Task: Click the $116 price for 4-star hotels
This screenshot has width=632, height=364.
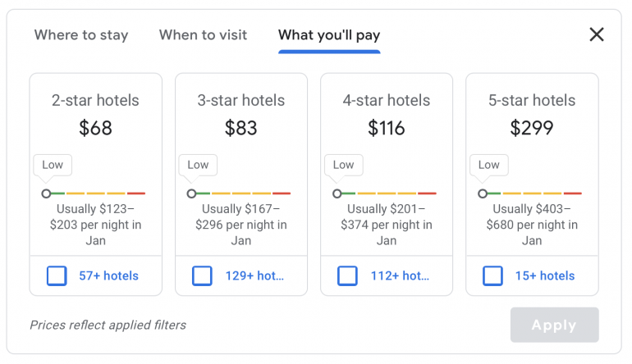Action: (x=387, y=129)
